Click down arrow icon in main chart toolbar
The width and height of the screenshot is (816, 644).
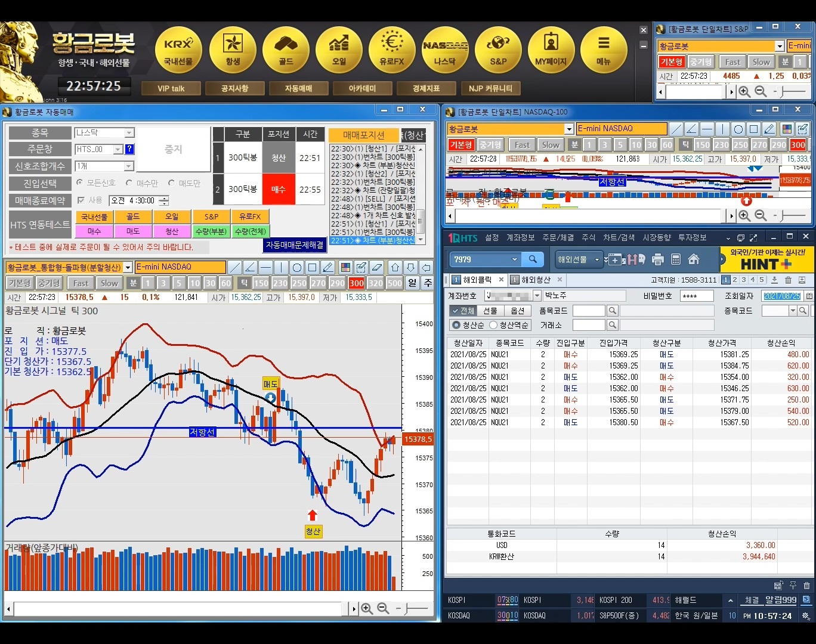pos(410,267)
